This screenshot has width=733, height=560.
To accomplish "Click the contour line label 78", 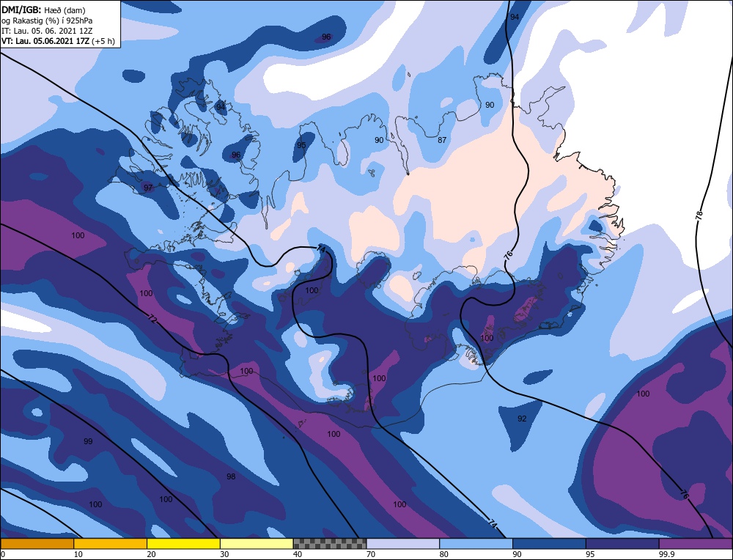I will coord(699,215).
